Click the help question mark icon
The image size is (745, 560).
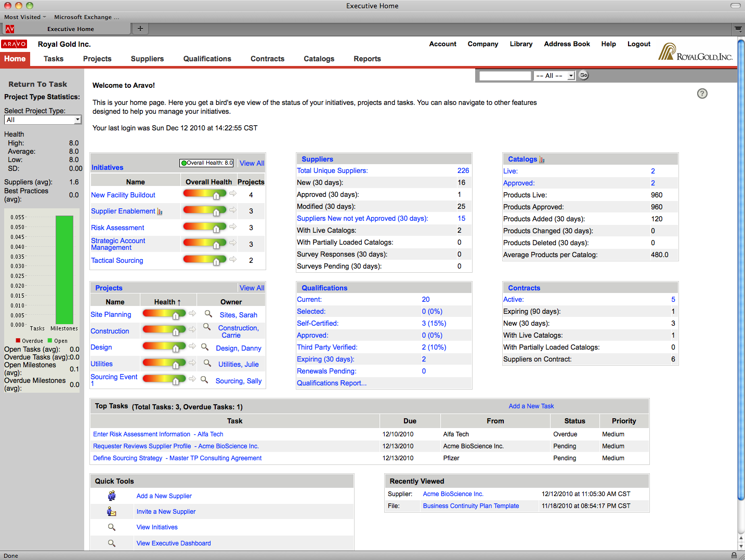(702, 94)
